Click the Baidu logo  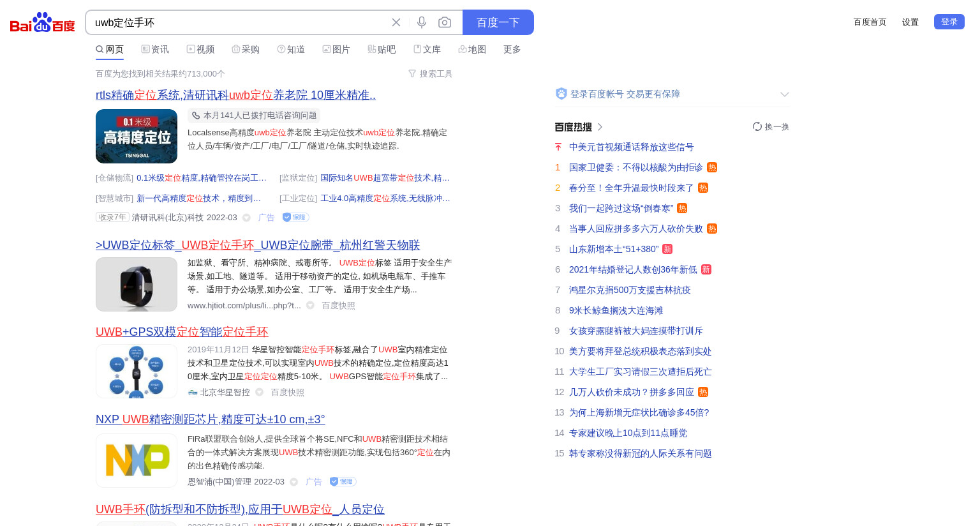(43, 23)
